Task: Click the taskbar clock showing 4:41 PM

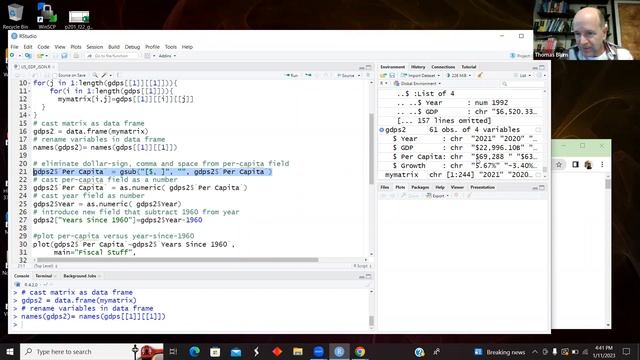Action: [x=604, y=351]
